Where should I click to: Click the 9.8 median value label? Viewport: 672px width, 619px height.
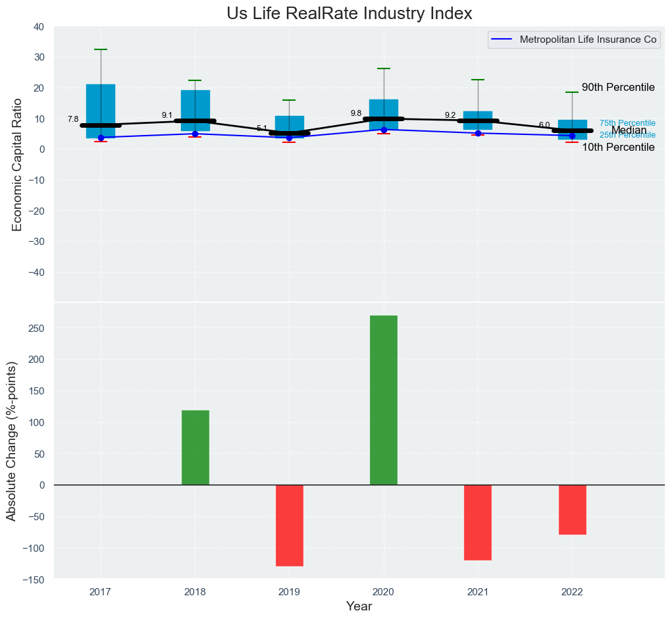point(355,113)
